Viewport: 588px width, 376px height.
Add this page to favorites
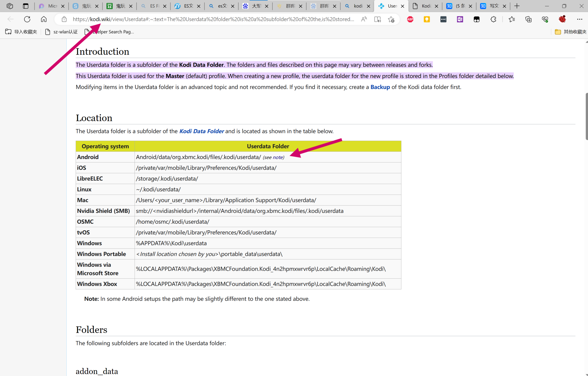click(391, 19)
